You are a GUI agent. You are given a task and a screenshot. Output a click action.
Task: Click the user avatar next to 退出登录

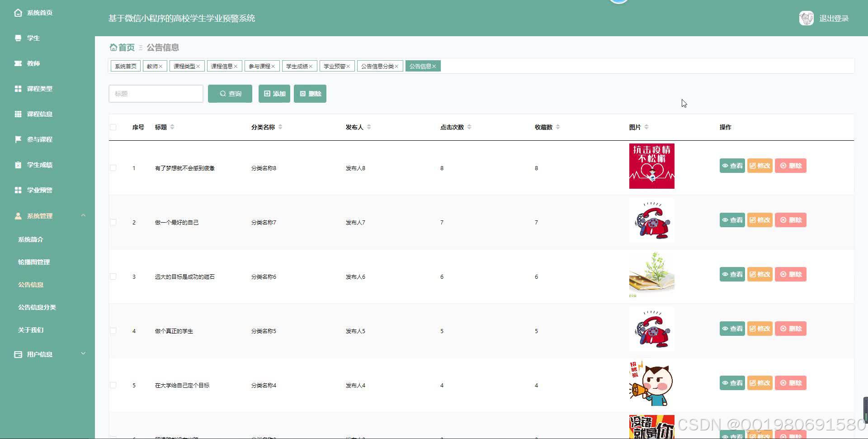point(806,18)
